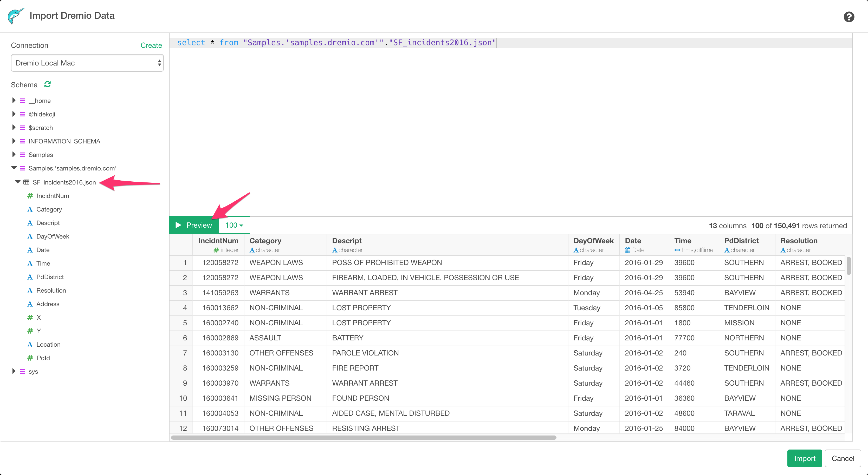
Task: Open the help question mark icon
Action: pyautogui.click(x=849, y=16)
